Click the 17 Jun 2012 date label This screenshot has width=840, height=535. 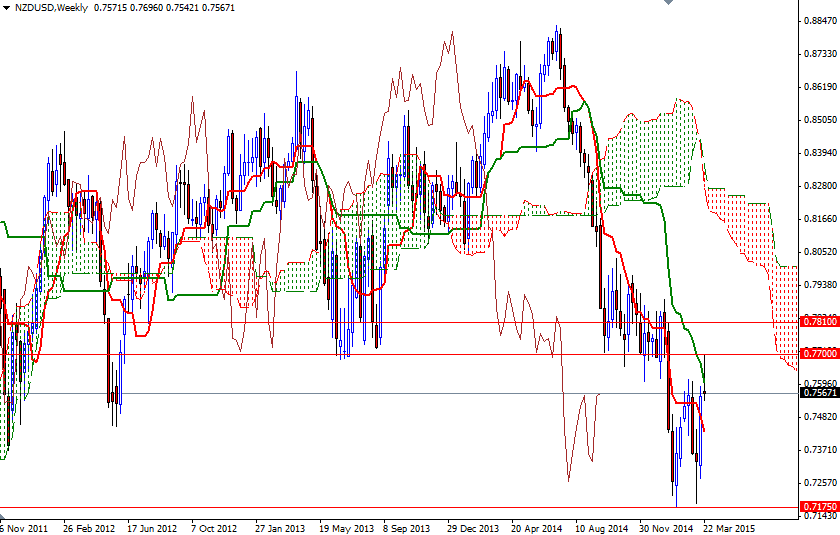pyautogui.click(x=152, y=529)
